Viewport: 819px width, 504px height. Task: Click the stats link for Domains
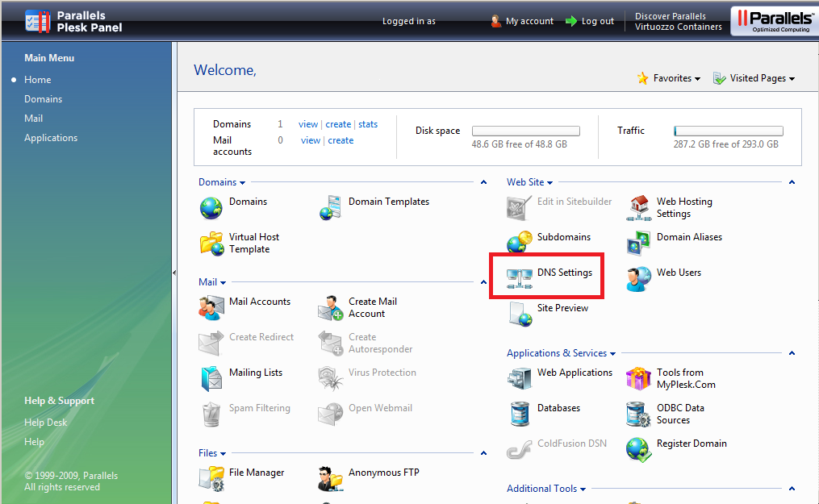click(x=368, y=124)
